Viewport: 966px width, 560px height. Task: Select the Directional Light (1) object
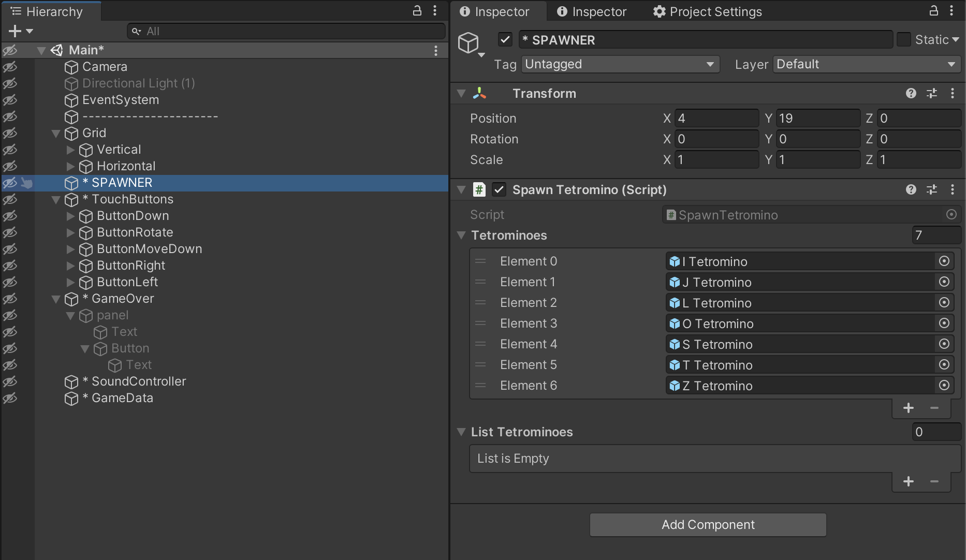click(x=138, y=83)
